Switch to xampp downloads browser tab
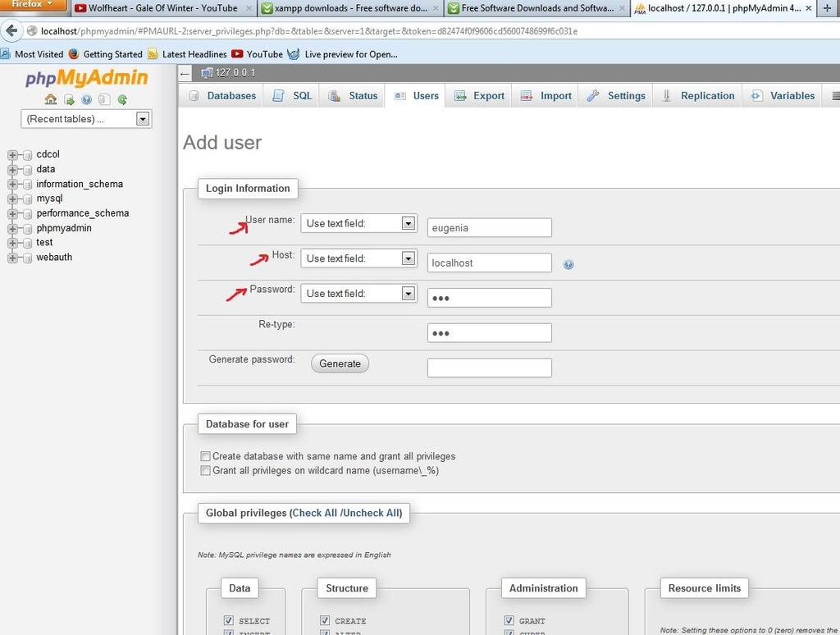Image resolution: width=840 pixels, height=635 pixels. pyautogui.click(x=351, y=8)
